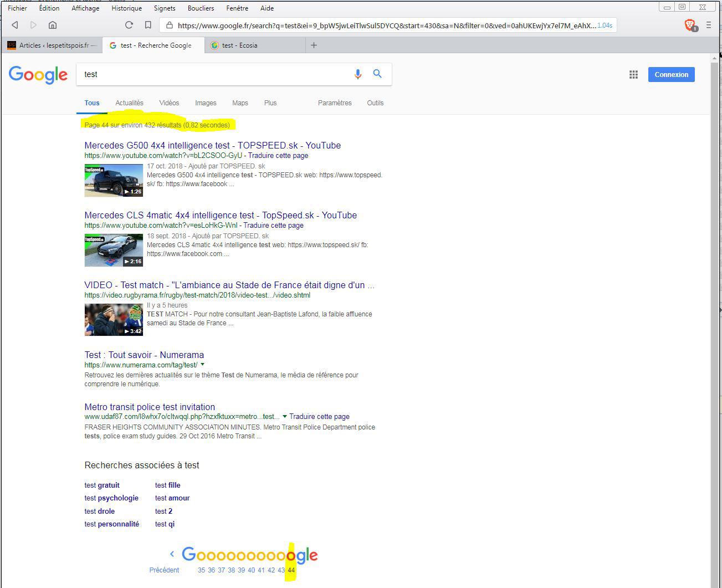Open the browser hamburger menu
The width and height of the screenshot is (722, 588).
pyautogui.click(x=709, y=25)
